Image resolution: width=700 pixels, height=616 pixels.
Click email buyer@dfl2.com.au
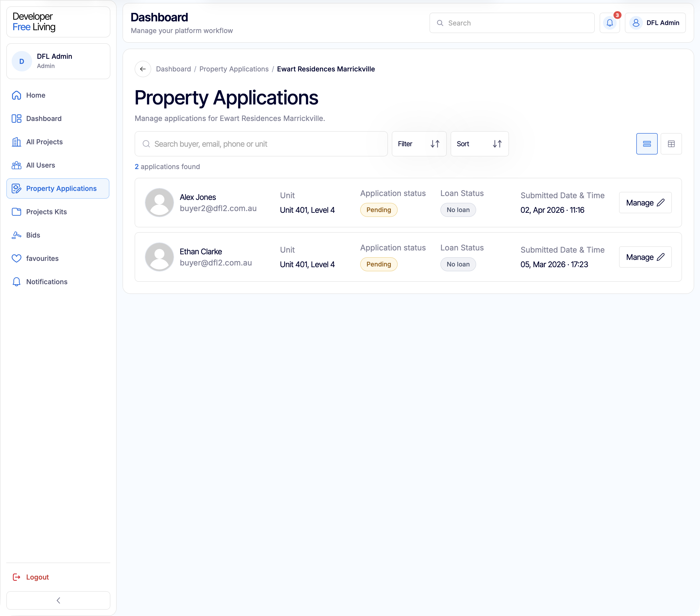(x=216, y=263)
